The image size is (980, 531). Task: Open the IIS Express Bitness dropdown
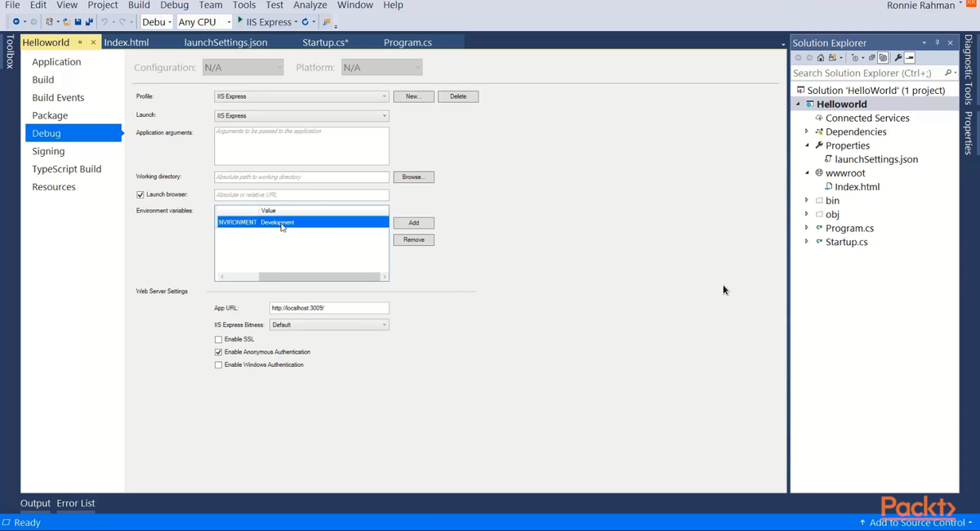329,324
